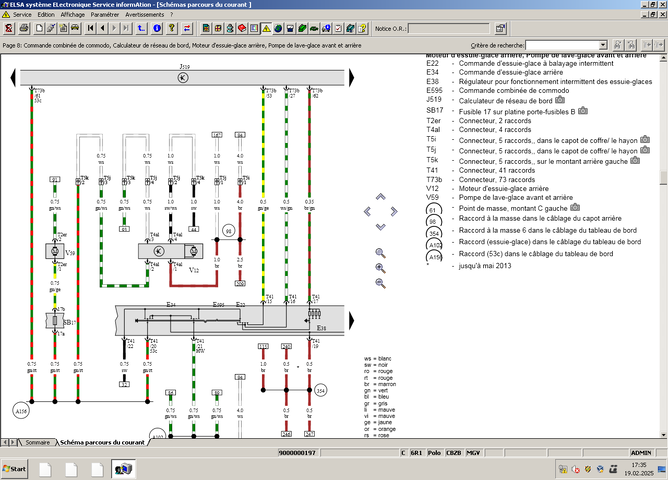Click the pan down arrow in diagram

tap(380, 224)
